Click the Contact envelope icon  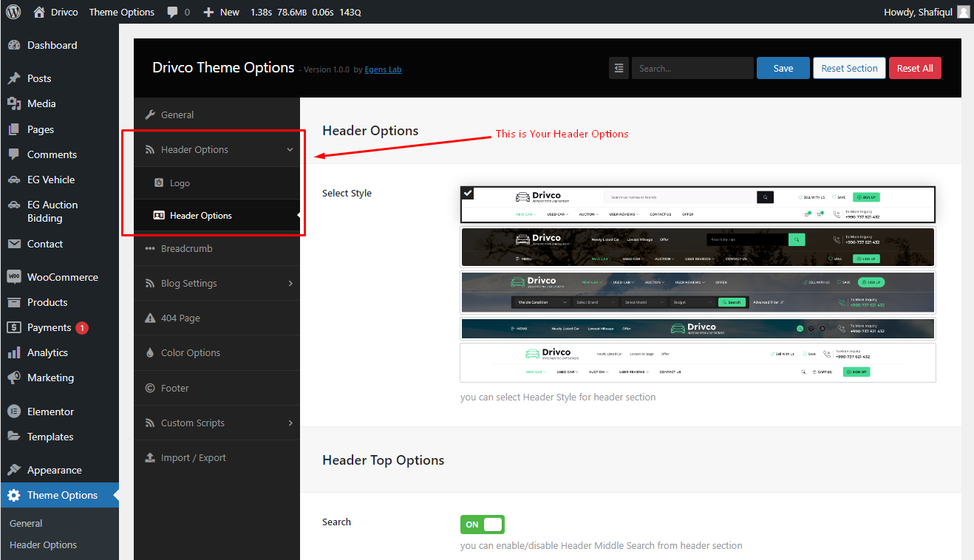pos(14,244)
